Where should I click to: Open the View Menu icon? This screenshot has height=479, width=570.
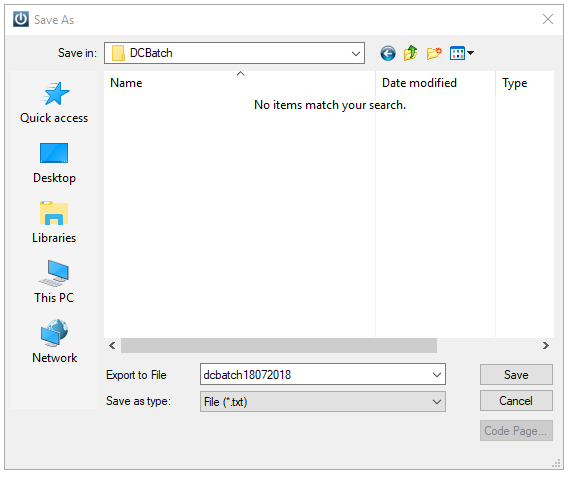[461, 53]
